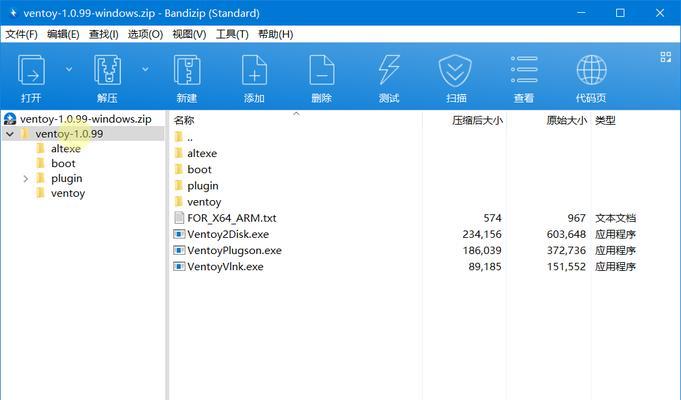Open the dropdown arrow next to 解压
The height and width of the screenshot is (400, 681).
[x=145, y=69]
